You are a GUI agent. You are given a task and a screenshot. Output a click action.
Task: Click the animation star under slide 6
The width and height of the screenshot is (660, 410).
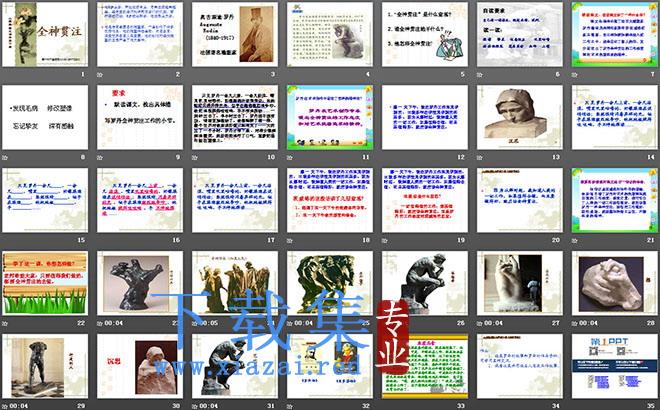479,75
